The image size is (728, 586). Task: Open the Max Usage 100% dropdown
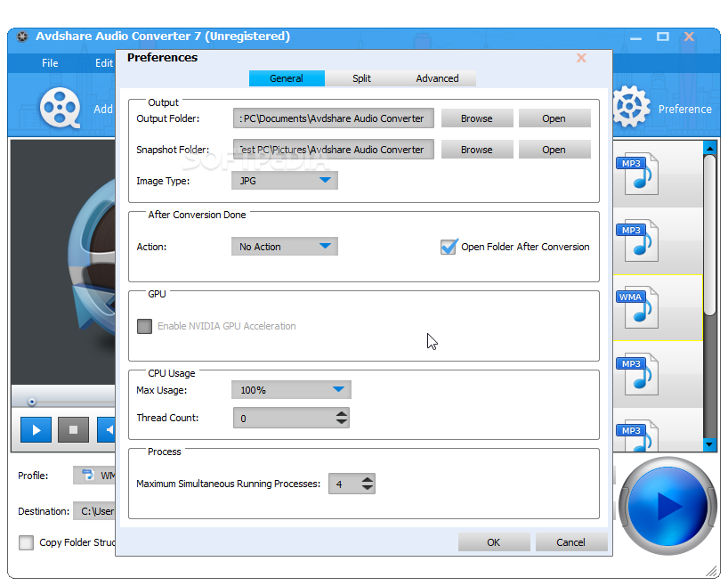coord(291,389)
